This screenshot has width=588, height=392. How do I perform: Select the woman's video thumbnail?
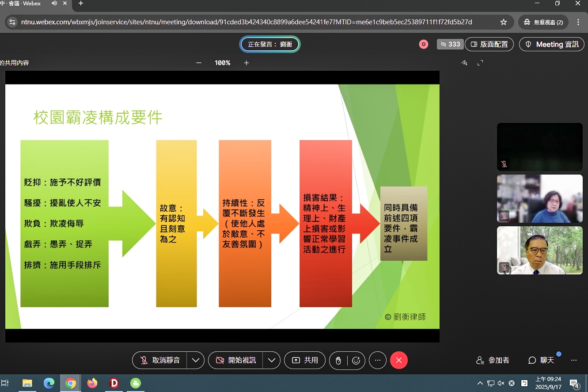[540, 198]
